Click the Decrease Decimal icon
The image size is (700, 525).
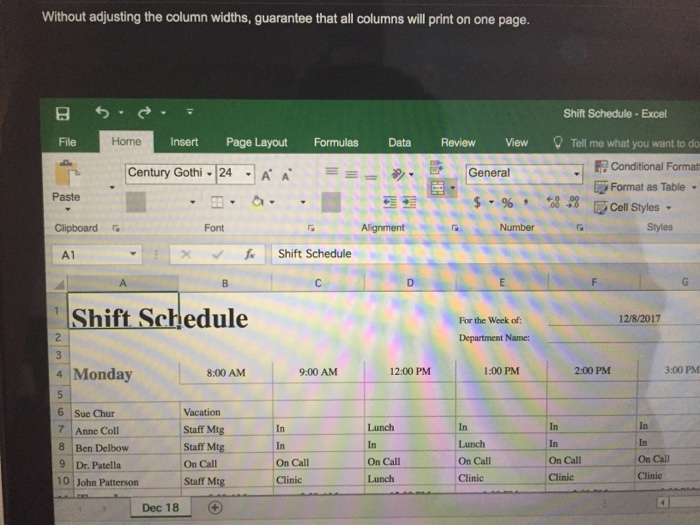pyautogui.click(x=573, y=202)
